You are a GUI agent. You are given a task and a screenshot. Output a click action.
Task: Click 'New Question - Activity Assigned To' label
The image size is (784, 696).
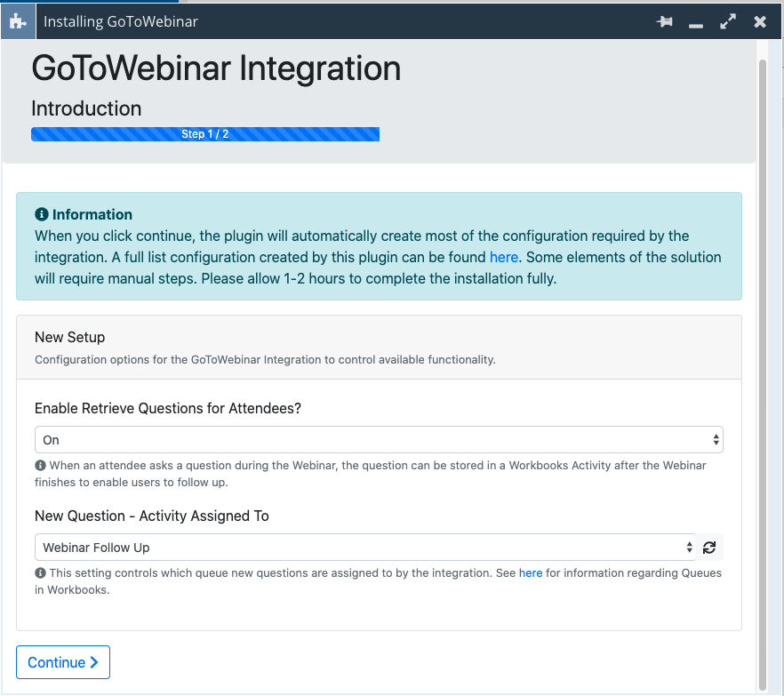(x=152, y=516)
